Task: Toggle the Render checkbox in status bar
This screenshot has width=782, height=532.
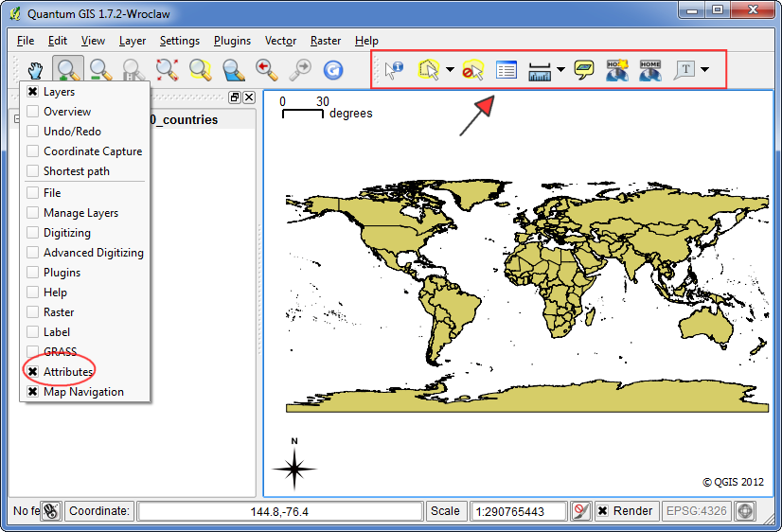Action: click(x=602, y=511)
